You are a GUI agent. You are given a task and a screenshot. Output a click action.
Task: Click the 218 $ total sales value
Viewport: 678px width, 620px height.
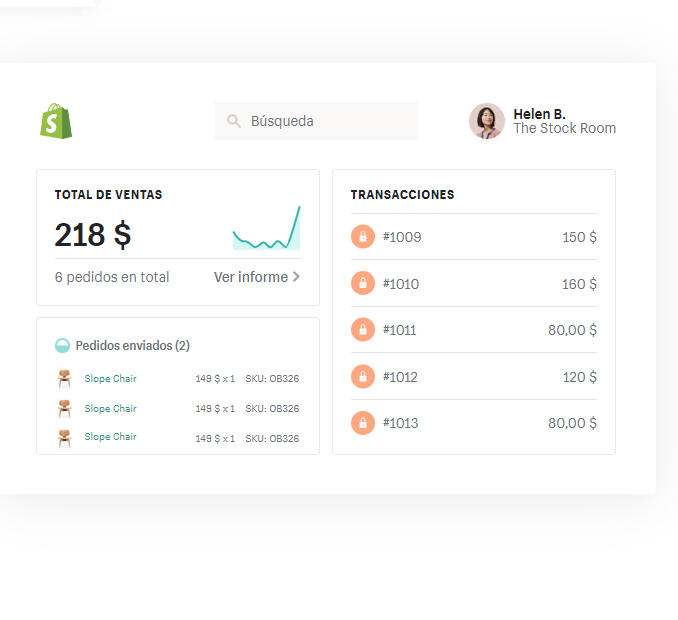[x=93, y=235]
